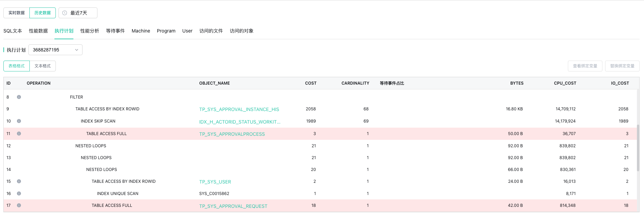Click the 替换绑定变量 button

[x=622, y=66]
